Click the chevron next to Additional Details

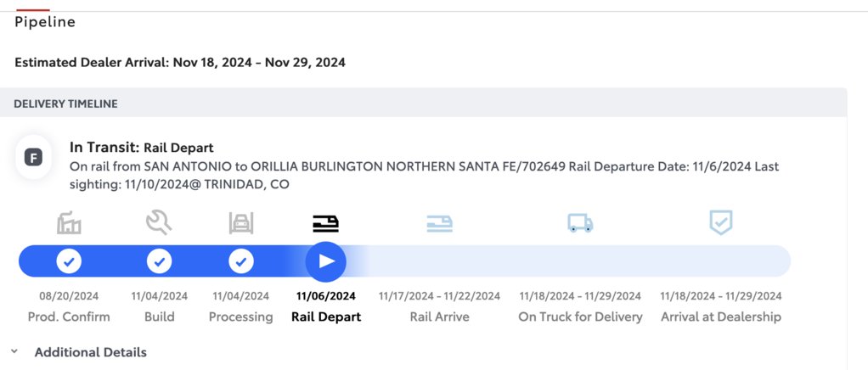(x=14, y=351)
